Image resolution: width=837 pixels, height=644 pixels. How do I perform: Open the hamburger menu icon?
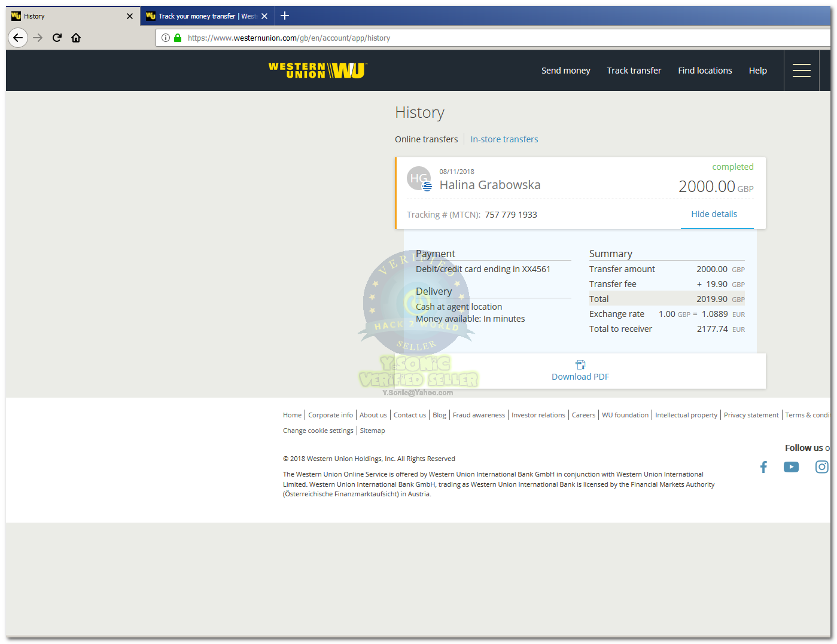pos(802,71)
